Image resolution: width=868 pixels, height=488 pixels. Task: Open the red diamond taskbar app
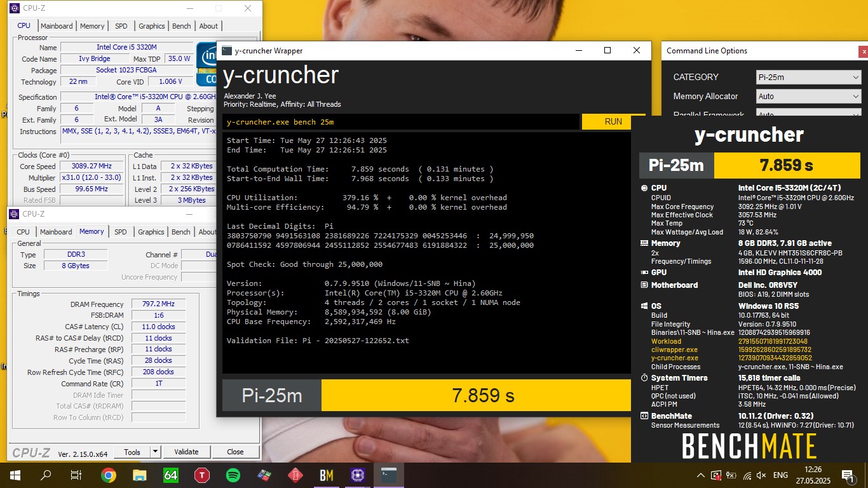point(295,475)
